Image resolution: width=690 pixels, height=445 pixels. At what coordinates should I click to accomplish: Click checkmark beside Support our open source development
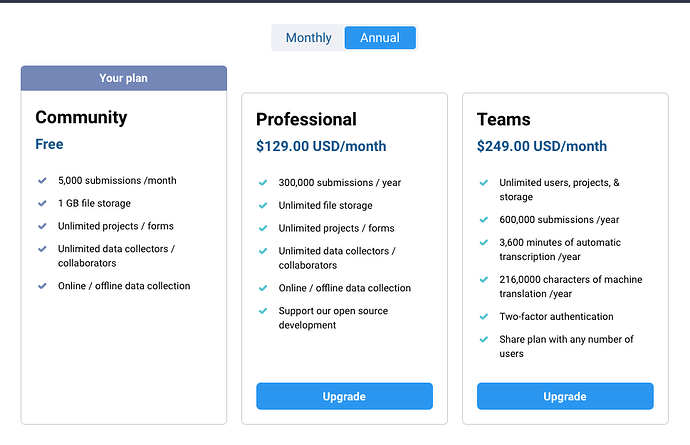pyautogui.click(x=263, y=311)
